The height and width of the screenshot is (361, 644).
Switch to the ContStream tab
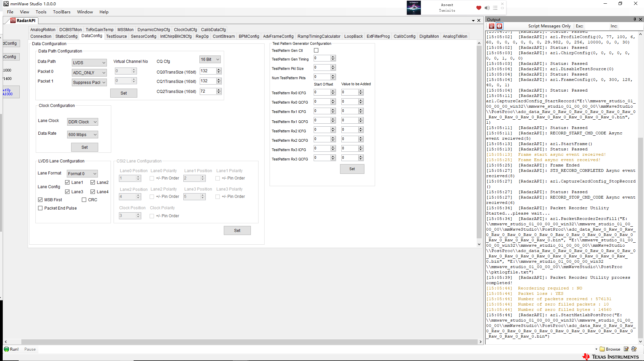pyautogui.click(x=224, y=36)
